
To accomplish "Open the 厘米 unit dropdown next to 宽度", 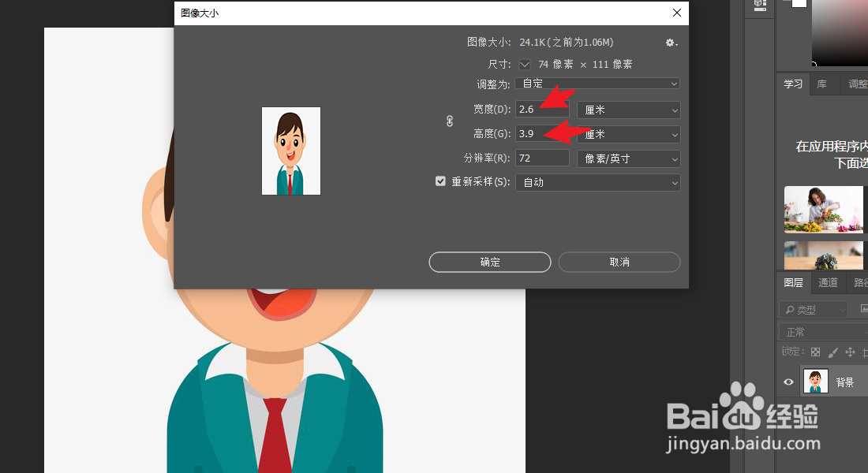I will coord(628,109).
